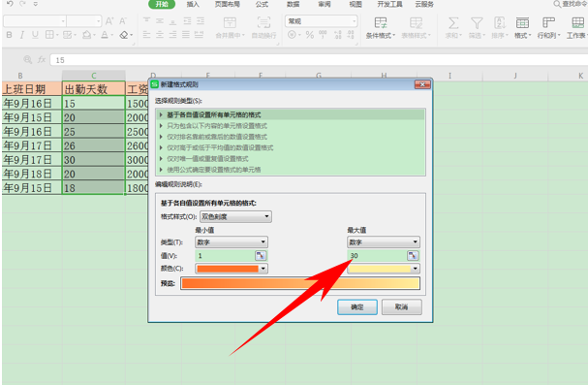Image resolution: width=588 pixels, height=385 pixels.
Task: Open the font size dropdown
Action: click(x=98, y=21)
